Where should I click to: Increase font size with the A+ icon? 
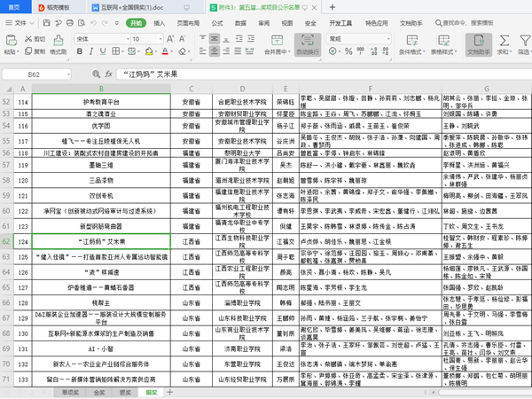click(x=170, y=39)
